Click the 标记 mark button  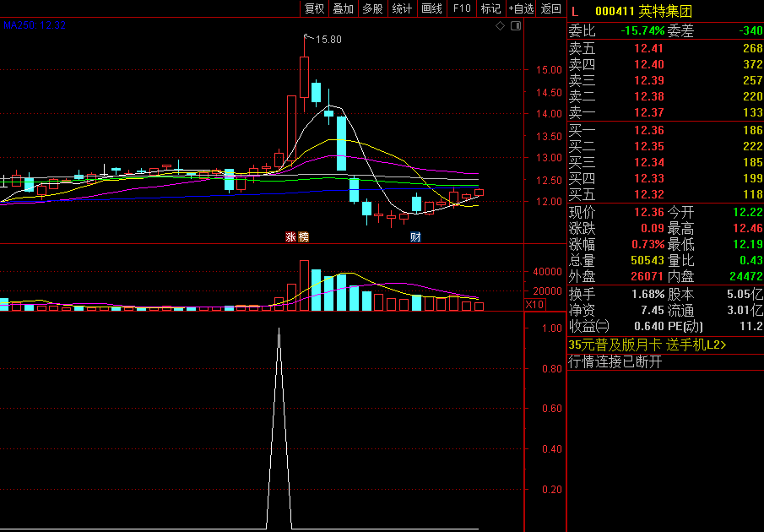coord(490,8)
